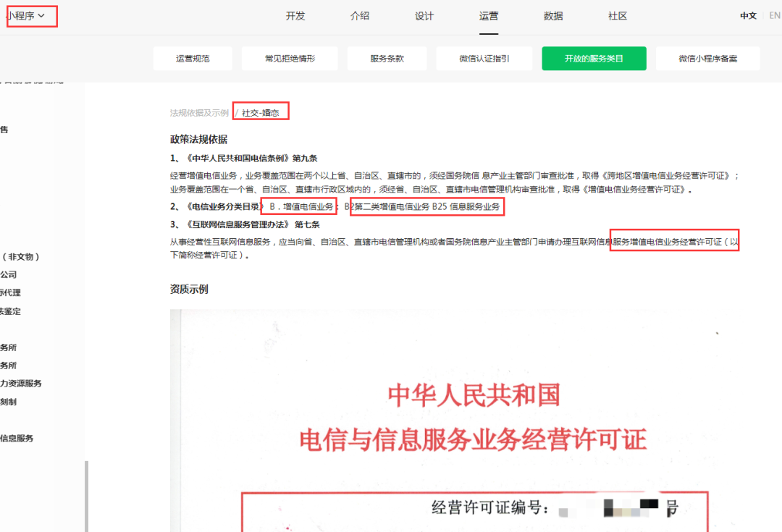Screen dimensions: 782x532
Task: Click the 资质示例 heading
Action: [189, 290]
